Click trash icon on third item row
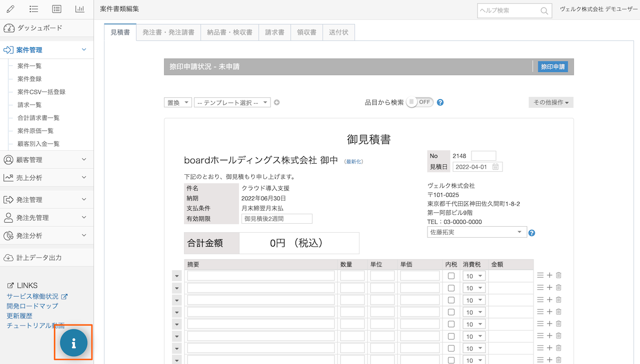The image size is (640, 364). pyautogui.click(x=559, y=300)
